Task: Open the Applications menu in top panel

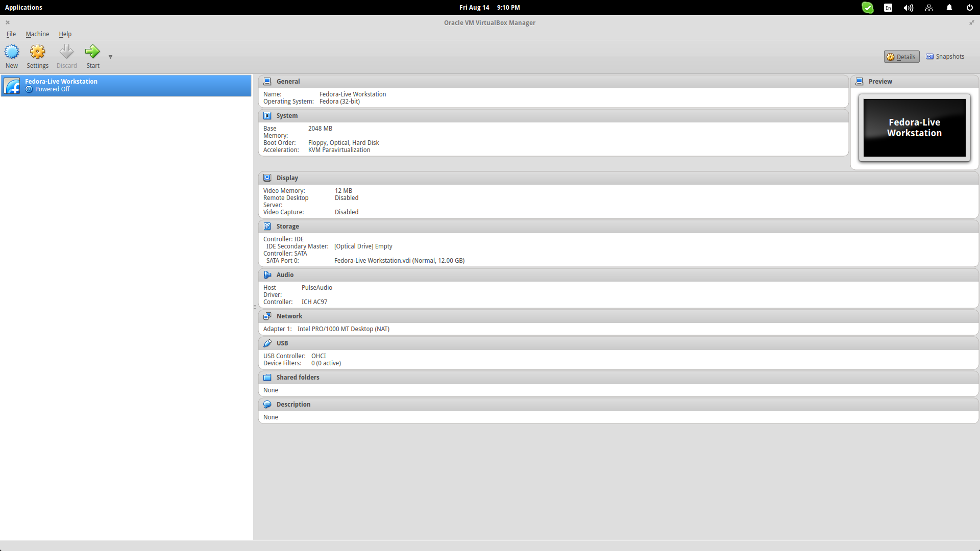Action: click(23, 8)
